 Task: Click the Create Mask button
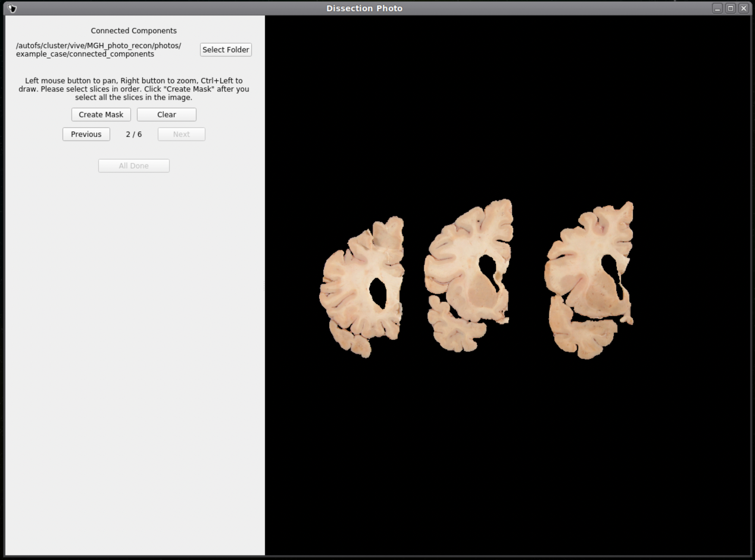(x=101, y=114)
